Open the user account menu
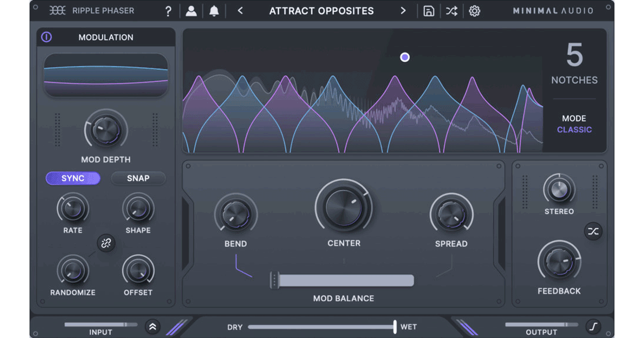 pos(191,10)
